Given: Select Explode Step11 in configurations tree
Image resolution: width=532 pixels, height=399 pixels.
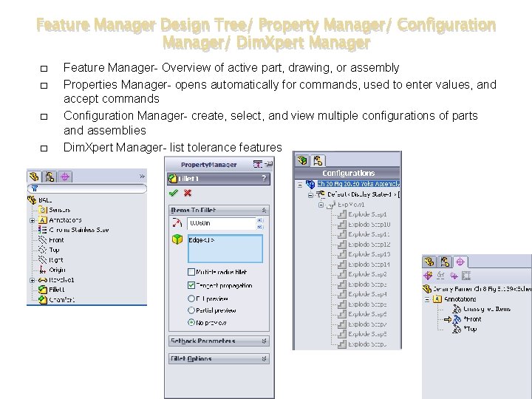Looking at the screenshot, I should pyautogui.click(x=364, y=234).
